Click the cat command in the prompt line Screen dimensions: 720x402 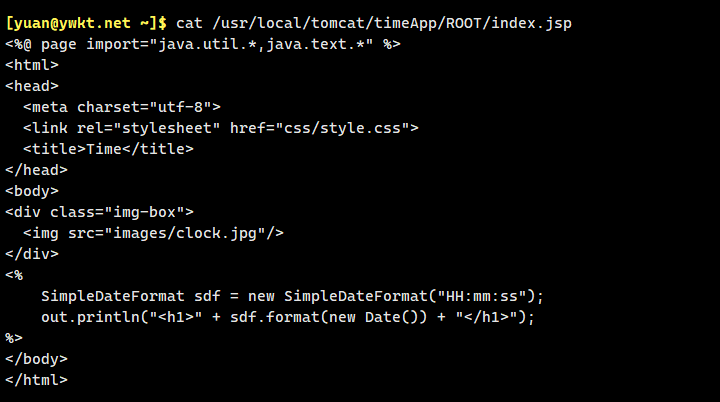(x=189, y=22)
